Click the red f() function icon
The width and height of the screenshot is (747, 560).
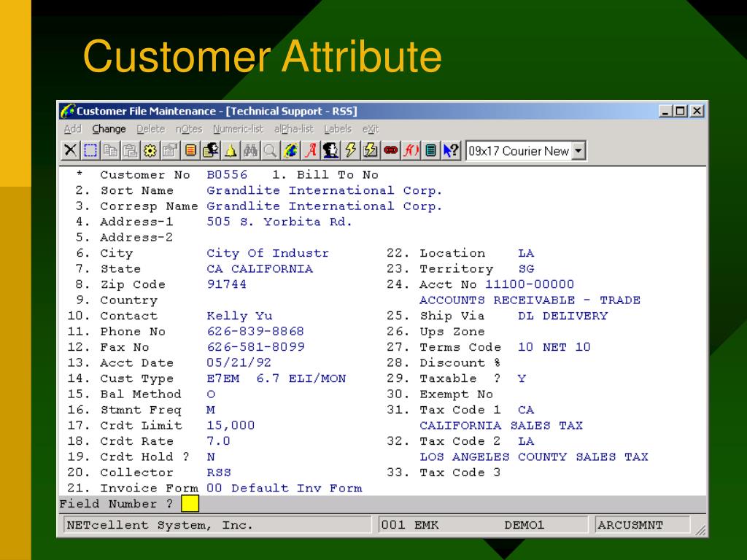pos(411,150)
